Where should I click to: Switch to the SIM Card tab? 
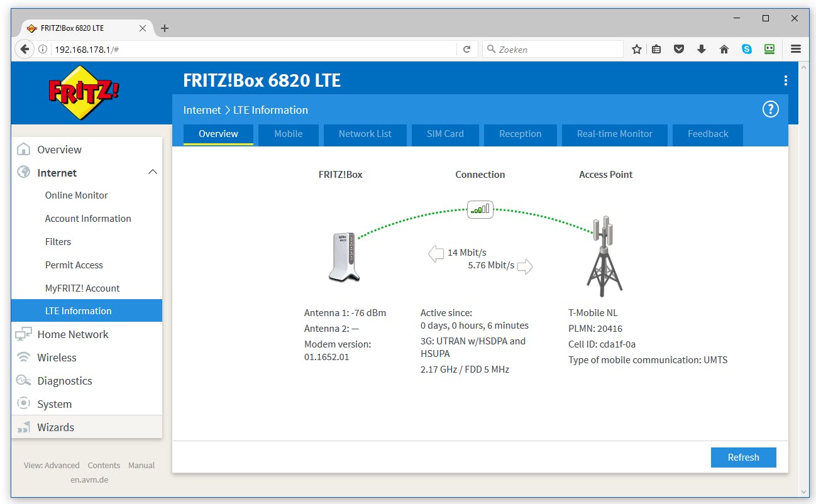pos(444,134)
